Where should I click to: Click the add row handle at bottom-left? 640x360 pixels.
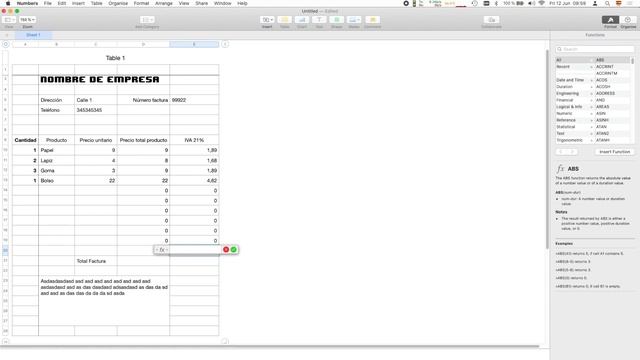tap(6, 341)
